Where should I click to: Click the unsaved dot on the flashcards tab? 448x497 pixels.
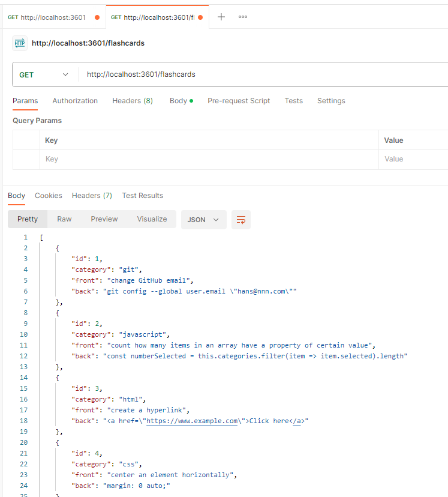pos(200,17)
